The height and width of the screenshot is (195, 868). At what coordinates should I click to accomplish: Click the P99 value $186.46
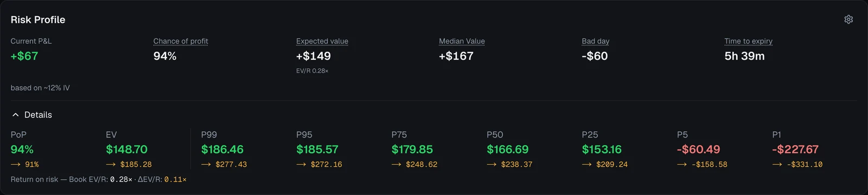[222, 149]
